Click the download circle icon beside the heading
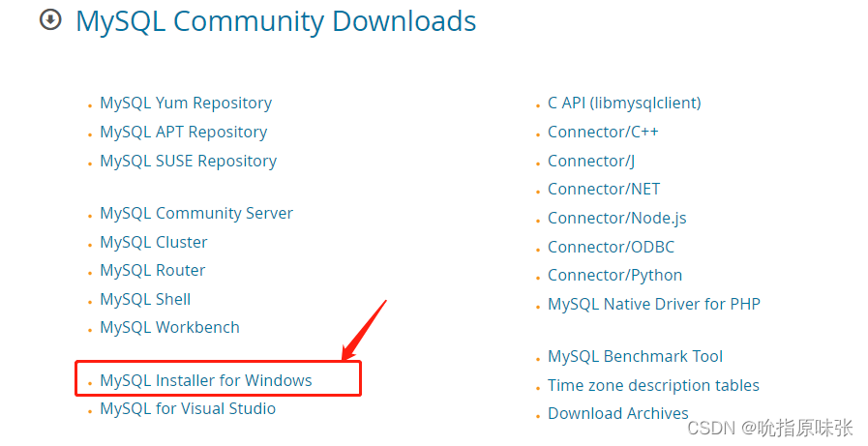The width and height of the screenshot is (868, 446). pyautogui.click(x=50, y=20)
